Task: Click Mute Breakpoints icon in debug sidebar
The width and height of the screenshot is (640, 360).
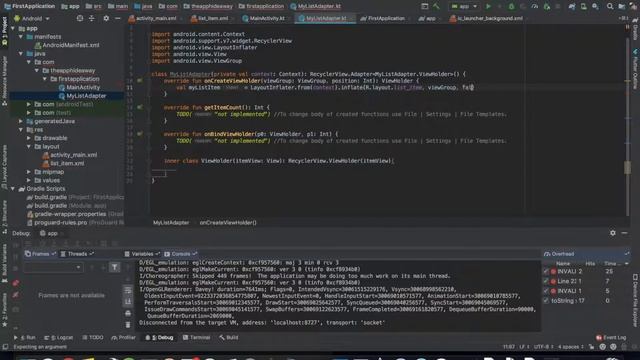Action: point(16,295)
